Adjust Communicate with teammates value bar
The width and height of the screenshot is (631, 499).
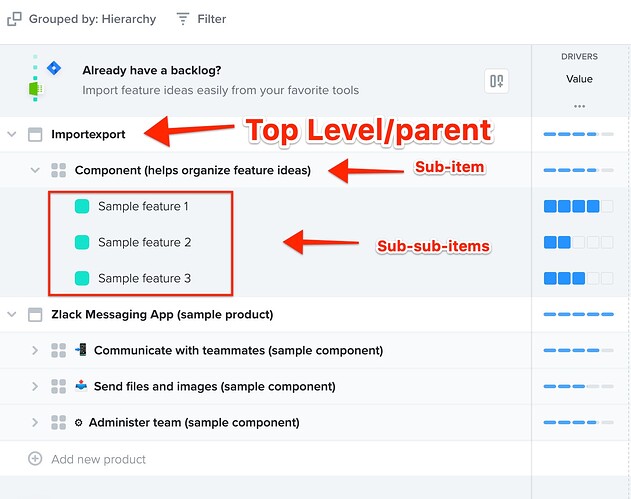tap(579, 351)
